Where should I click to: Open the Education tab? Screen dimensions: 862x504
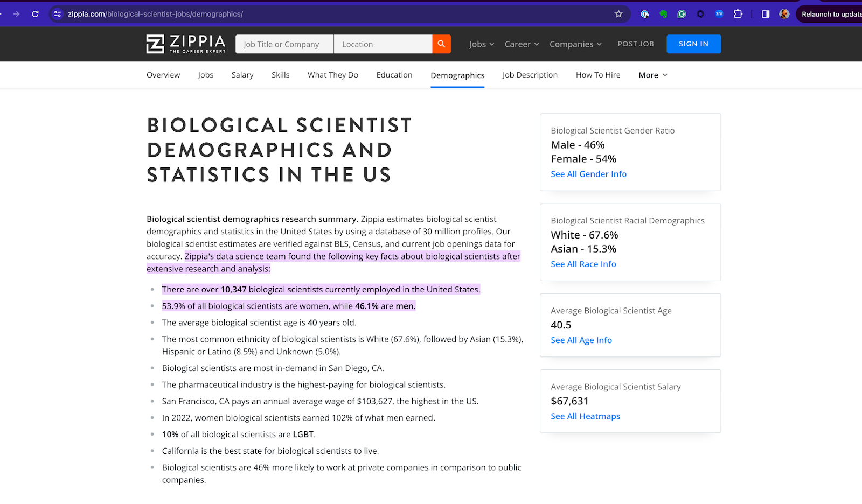tap(394, 75)
